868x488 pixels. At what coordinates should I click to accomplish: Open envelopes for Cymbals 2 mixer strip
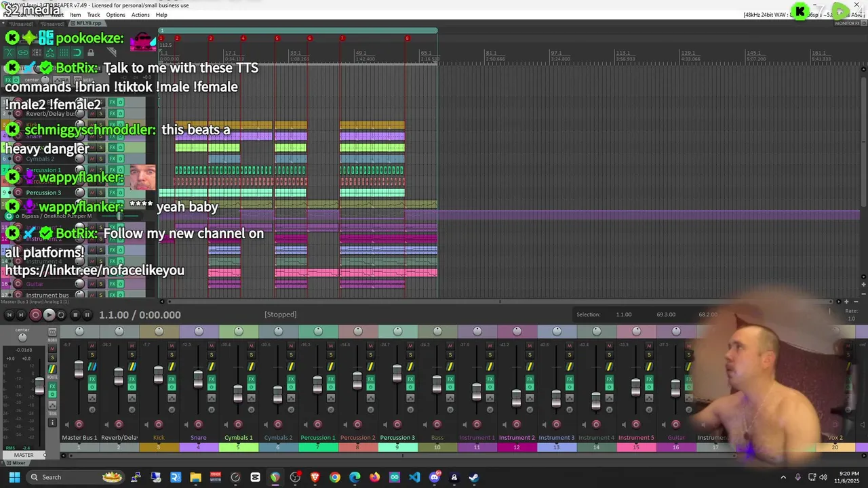(291, 398)
